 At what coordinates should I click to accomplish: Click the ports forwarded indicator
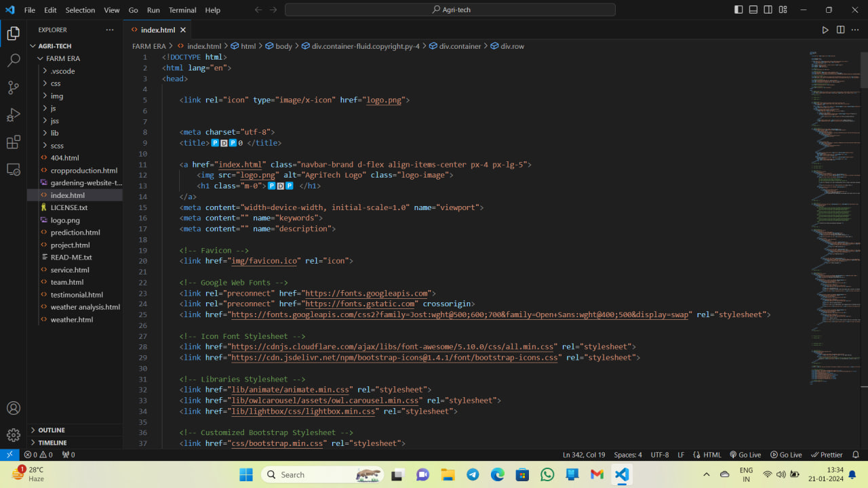(x=68, y=455)
